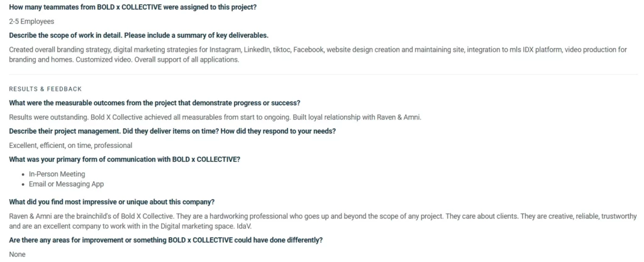Image resolution: width=644 pixels, height=262 pixels.
Task: Click the 'None' answer text
Action: 17,254
